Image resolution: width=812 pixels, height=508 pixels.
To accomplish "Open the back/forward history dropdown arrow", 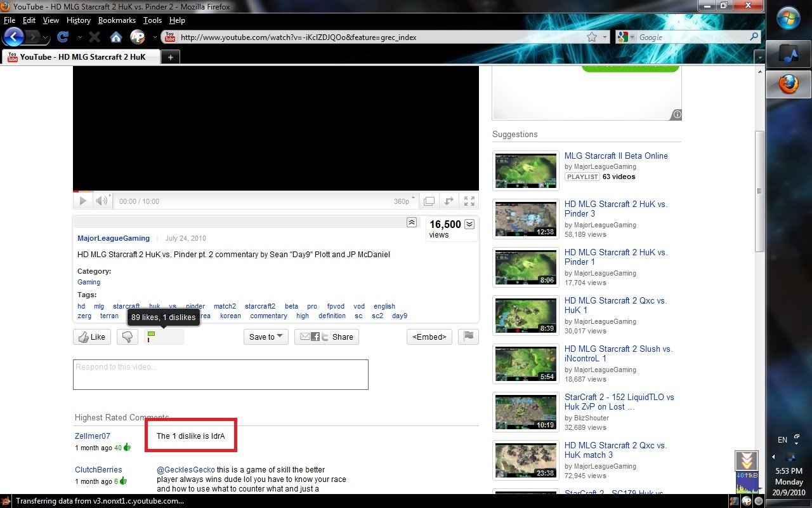I will pos(46,37).
